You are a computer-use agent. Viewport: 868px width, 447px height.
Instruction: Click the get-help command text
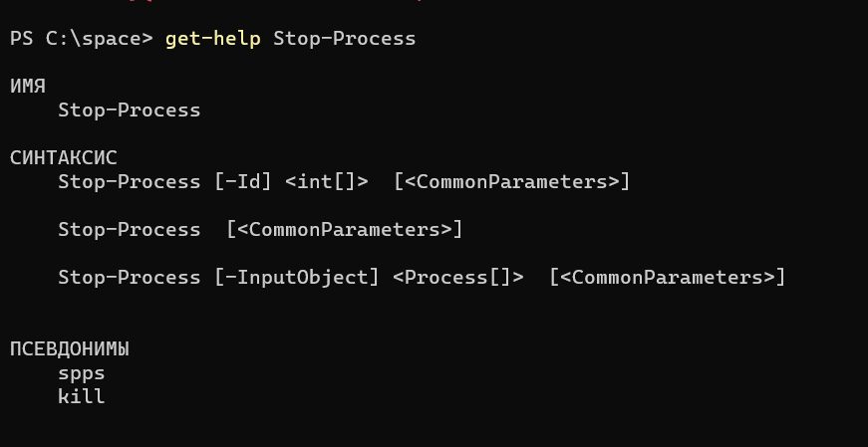pos(212,39)
